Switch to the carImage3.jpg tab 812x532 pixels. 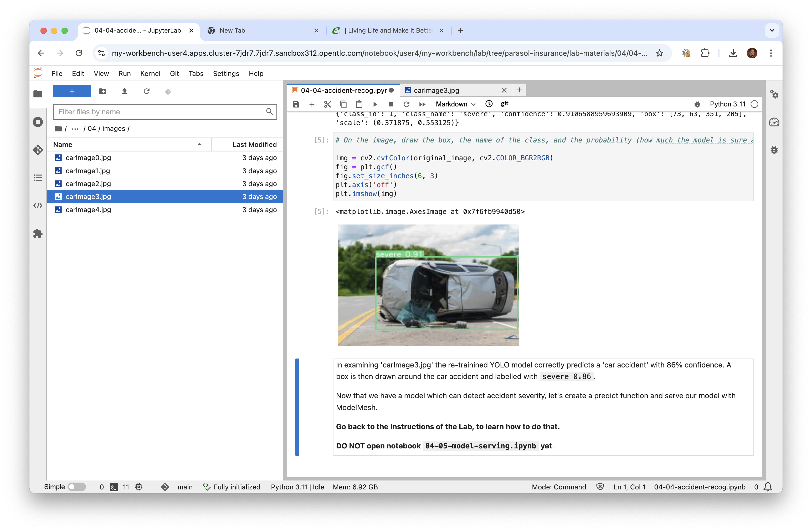pos(436,90)
